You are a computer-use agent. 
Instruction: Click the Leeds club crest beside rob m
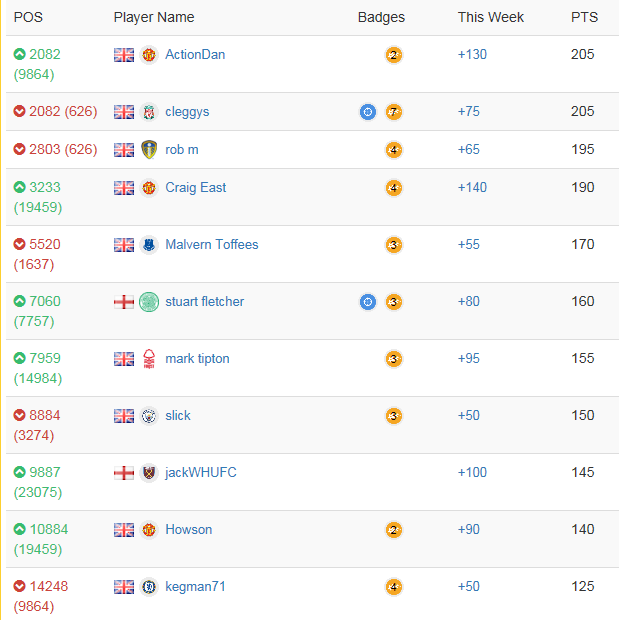click(x=149, y=150)
